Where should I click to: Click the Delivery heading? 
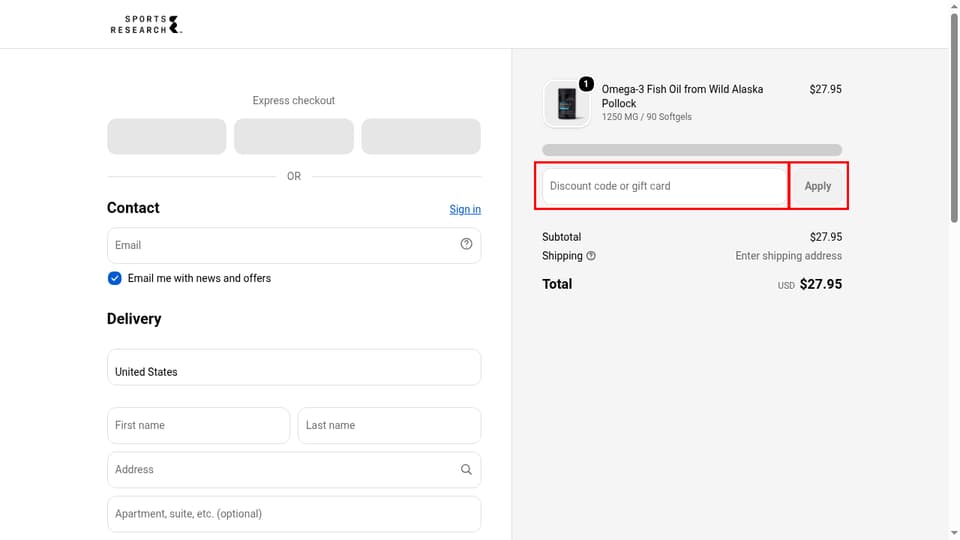pos(134,319)
